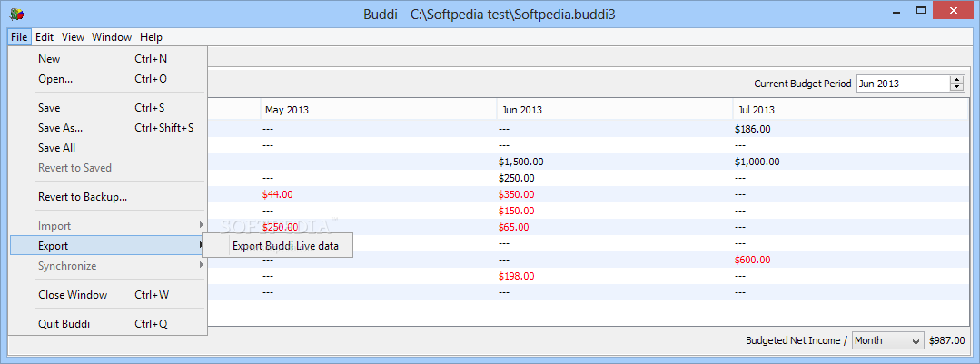Select the $186.00 cell
The height and width of the screenshot is (364, 980).
754,129
